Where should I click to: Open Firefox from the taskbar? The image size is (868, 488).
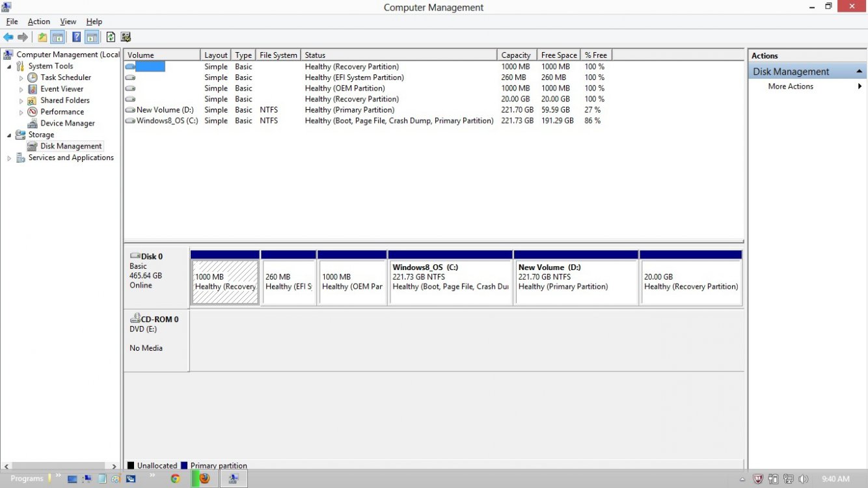(x=204, y=479)
